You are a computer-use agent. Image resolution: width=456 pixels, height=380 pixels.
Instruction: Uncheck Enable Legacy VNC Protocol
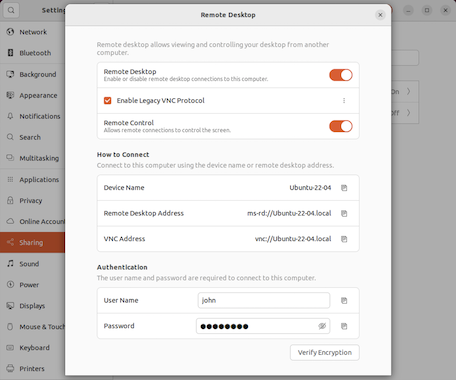pos(107,101)
